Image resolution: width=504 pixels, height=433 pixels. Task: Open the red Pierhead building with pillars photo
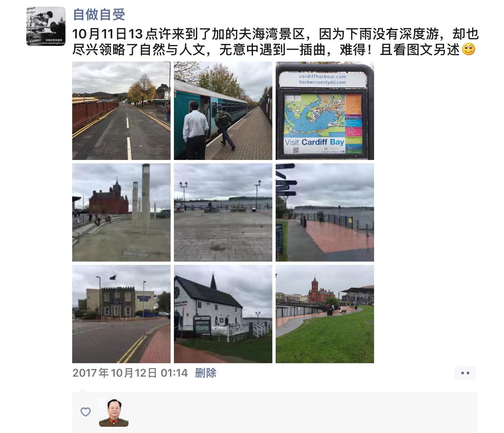pyautogui.click(x=121, y=212)
